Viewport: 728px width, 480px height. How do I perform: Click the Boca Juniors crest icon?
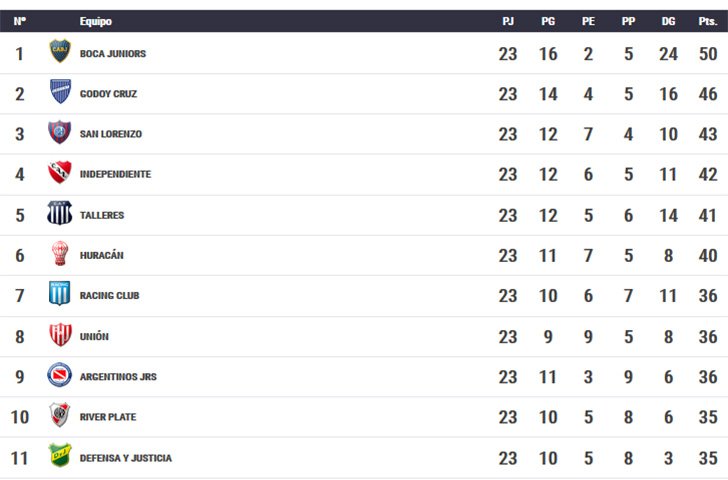coord(60,51)
